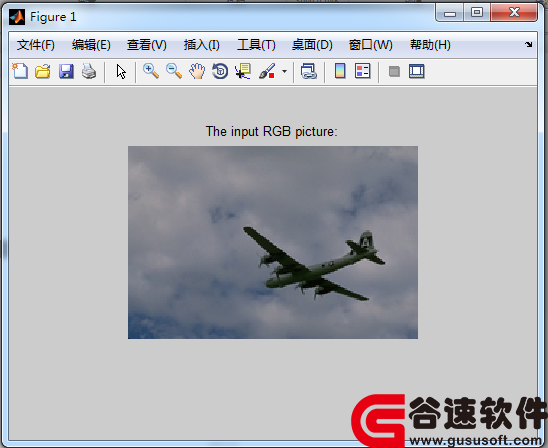Click the Link Plot icon
Screen dimensions: 548x448
(x=309, y=71)
